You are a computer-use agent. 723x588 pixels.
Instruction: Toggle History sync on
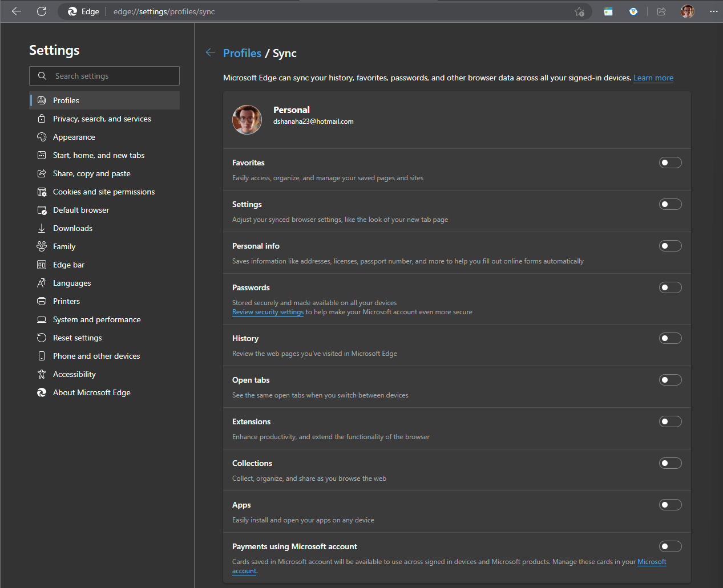[671, 338]
